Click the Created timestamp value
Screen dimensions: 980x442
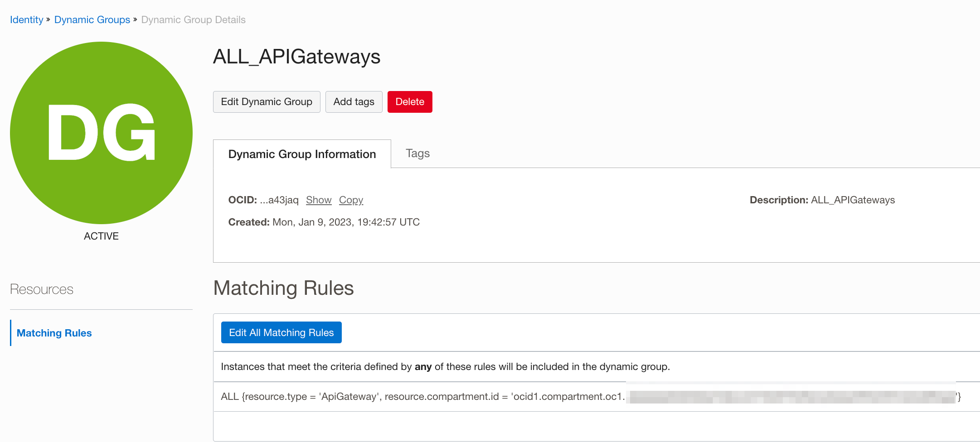(x=346, y=222)
